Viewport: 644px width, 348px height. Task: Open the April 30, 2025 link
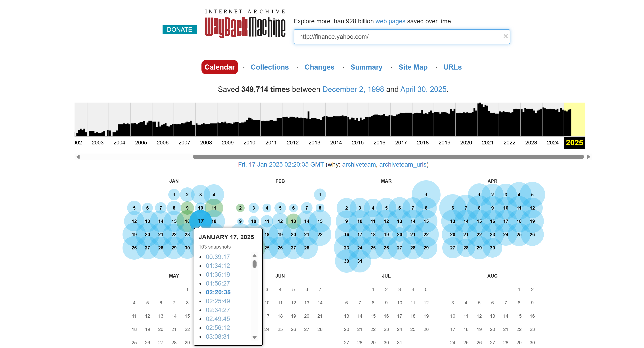pyautogui.click(x=423, y=89)
